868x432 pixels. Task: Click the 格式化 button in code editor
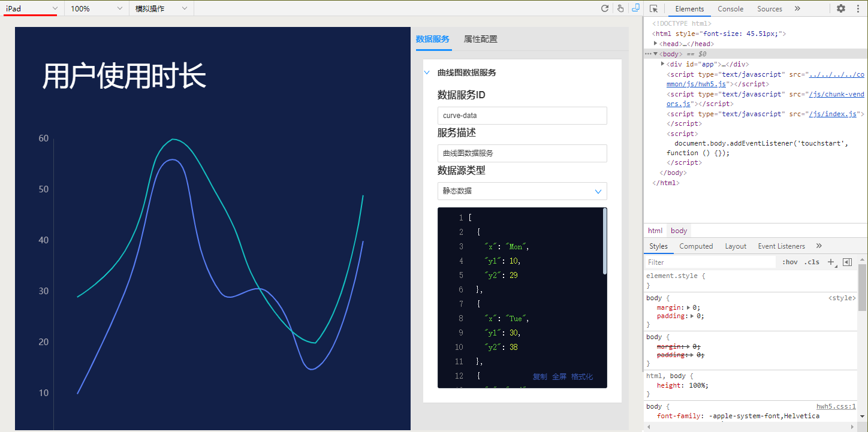pos(582,376)
